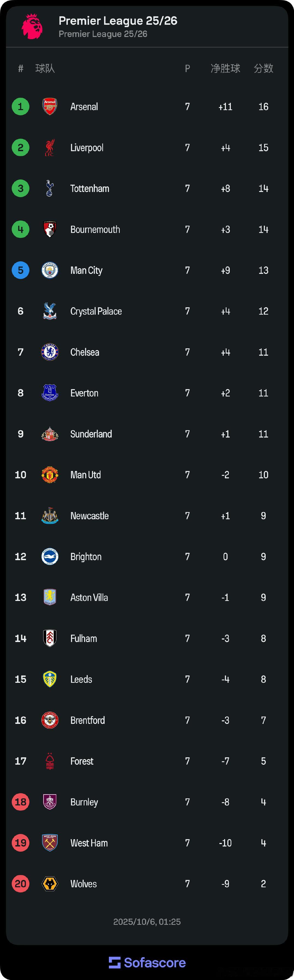
Task: Click the Premier League 25/26 title
Action: pos(118,21)
